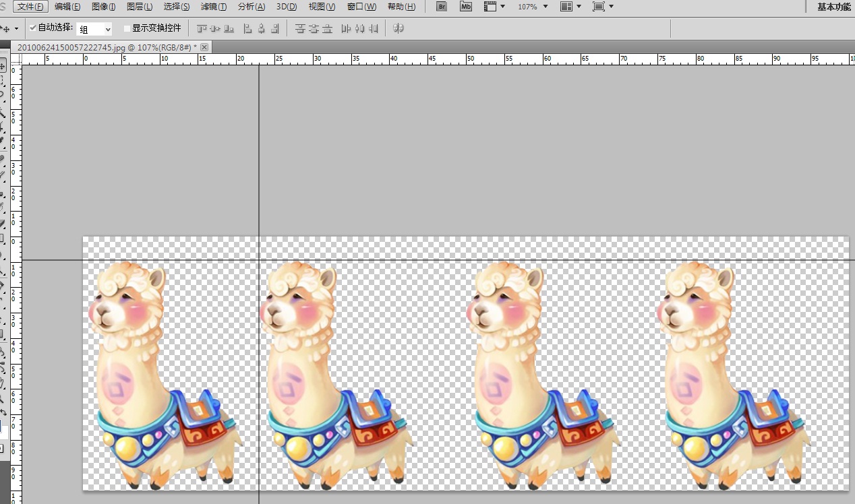Launch Adobe Bridge with the Br icon
The height and width of the screenshot is (504, 855).
coord(442,7)
